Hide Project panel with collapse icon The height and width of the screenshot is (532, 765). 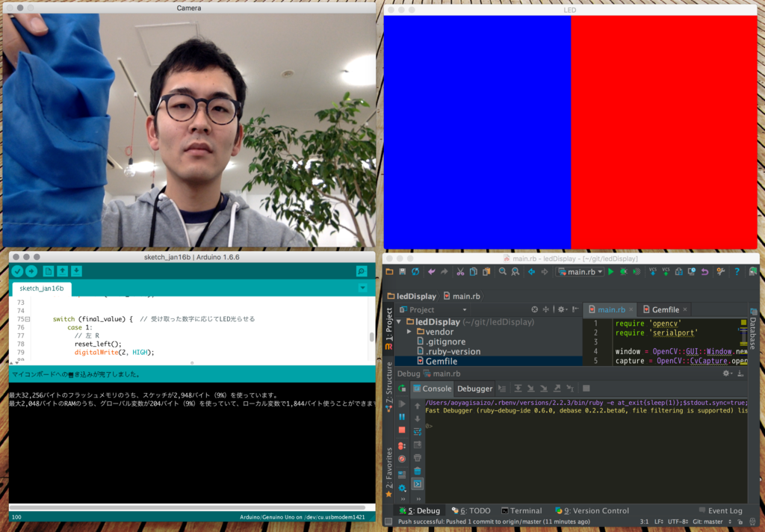576,309
